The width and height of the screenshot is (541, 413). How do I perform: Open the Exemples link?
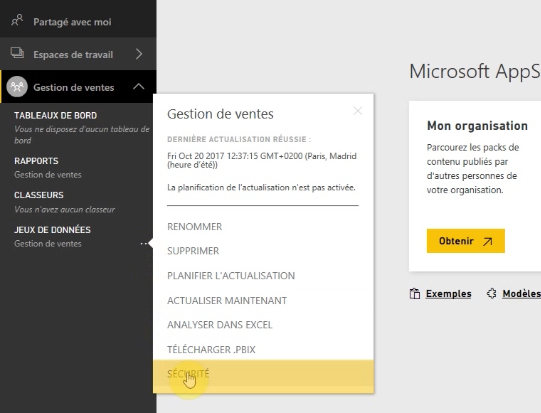(x=448, y=294)
